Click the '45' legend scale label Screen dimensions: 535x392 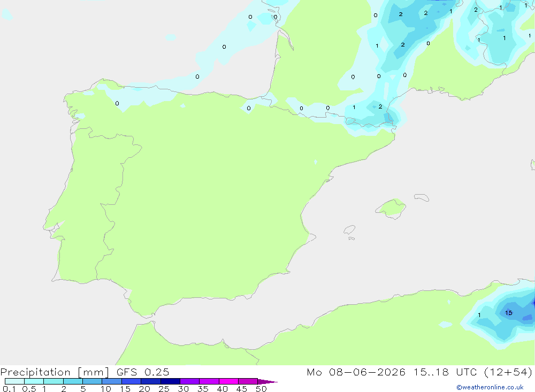click(242, 389)
